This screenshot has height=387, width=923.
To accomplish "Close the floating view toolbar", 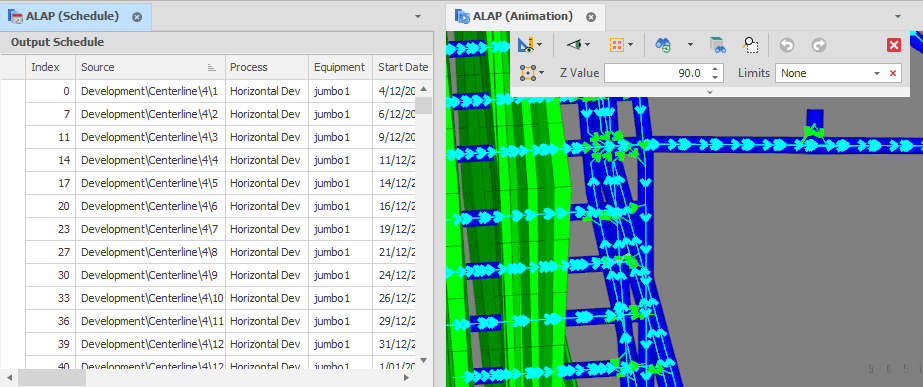I will [894, 45].
